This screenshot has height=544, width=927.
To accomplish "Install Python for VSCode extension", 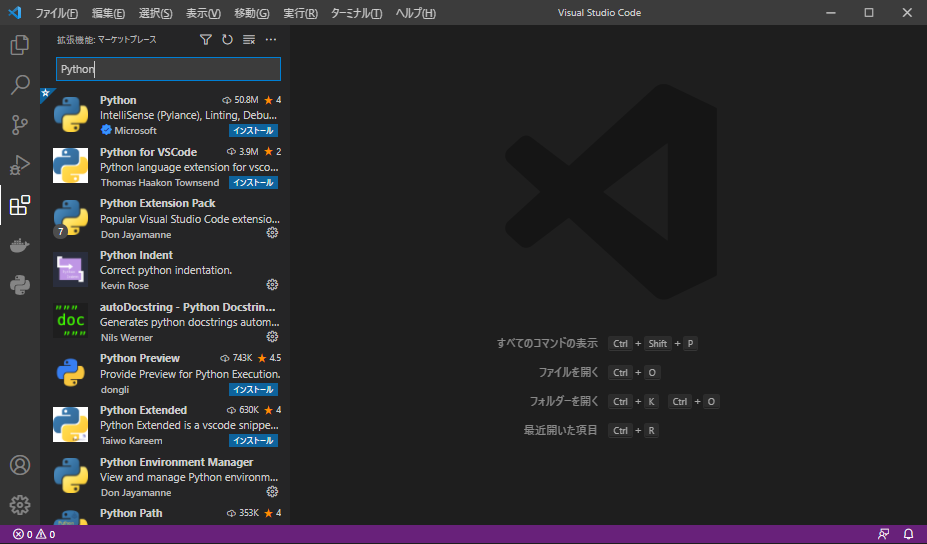I will click(253, 183).
